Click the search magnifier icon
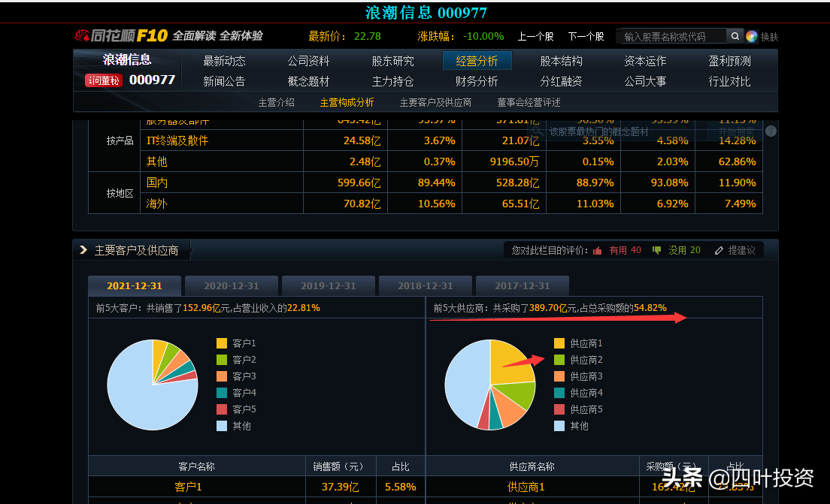The image size is (830, 504). coord(735,36)
